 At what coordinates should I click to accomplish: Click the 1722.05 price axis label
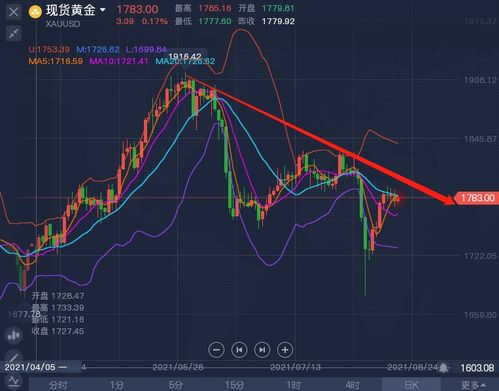[x=480, y=256]
